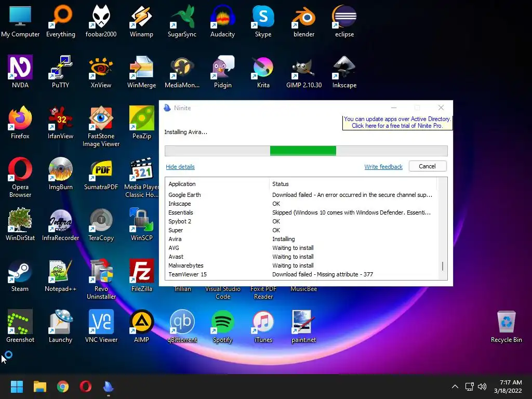The width and height of the screenshot is (532, 399).
Task: Open the Ninite Pro free trial banner
Action: tap(397, 122)
